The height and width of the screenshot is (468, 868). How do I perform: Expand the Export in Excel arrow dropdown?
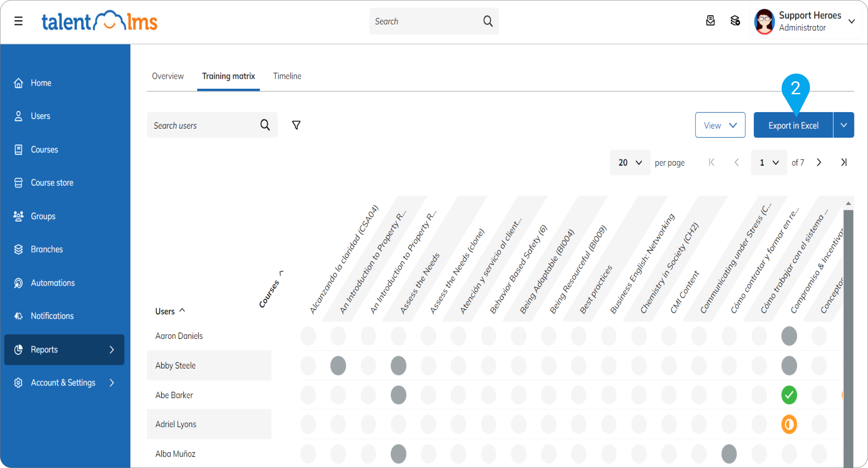pos(844,125)
